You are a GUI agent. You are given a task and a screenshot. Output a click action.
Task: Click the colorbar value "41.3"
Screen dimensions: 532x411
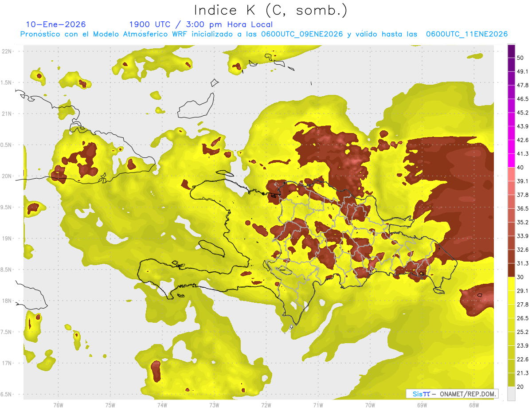click(523, 154)
